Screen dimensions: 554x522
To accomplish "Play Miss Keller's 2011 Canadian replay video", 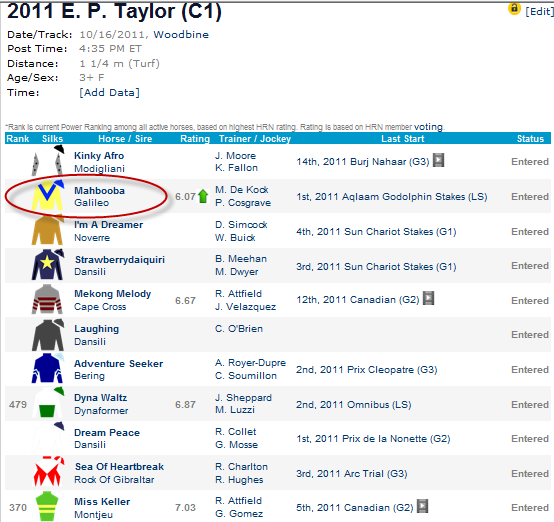I will pos(423,506).
